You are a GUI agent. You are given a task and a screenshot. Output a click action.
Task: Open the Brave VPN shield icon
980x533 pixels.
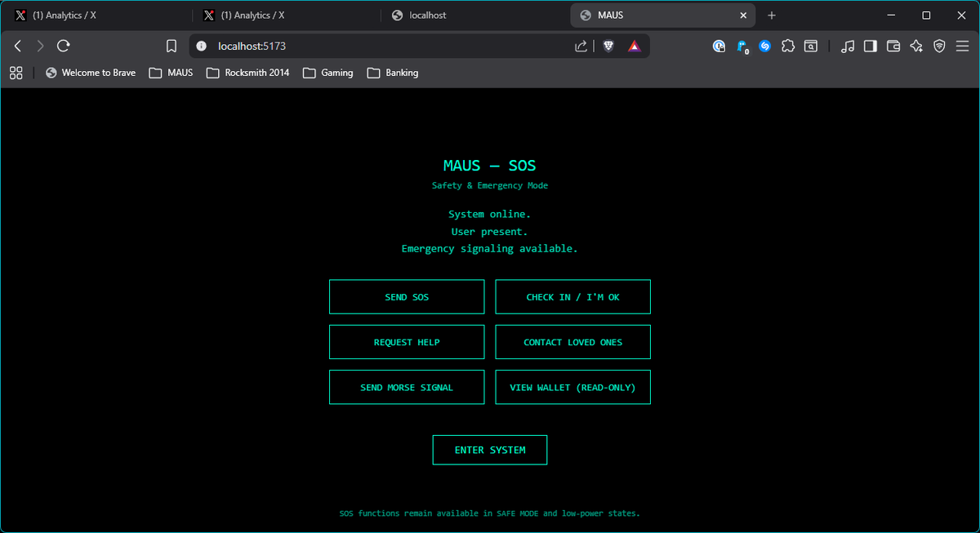click(939, 47)
